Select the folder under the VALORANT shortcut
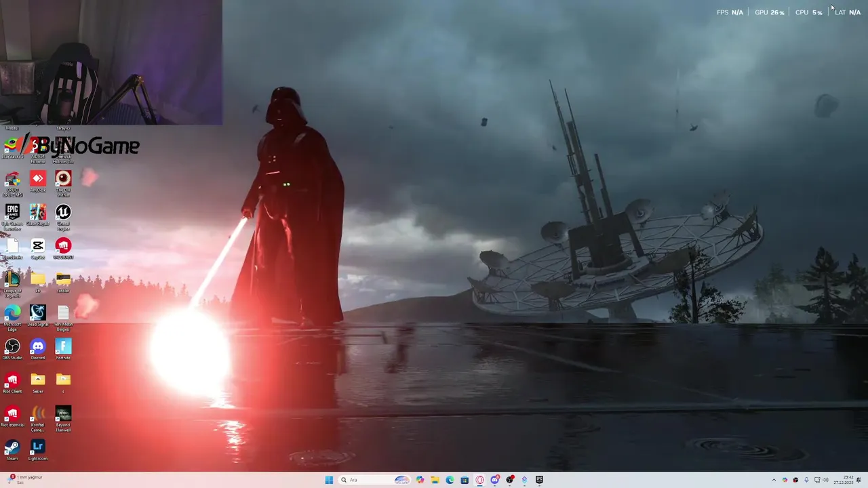Viewport: 868px width, 488px height. (63, 282)
